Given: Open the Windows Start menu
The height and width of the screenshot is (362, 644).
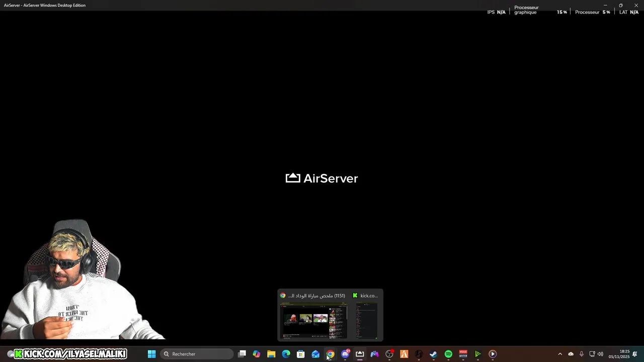Looking at the screenshot, I should coord(151,354).
